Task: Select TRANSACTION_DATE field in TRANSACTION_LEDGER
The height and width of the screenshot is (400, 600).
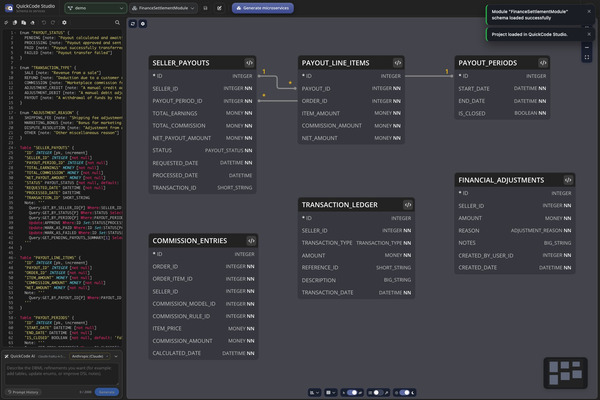Action: [x=356, y=292]
